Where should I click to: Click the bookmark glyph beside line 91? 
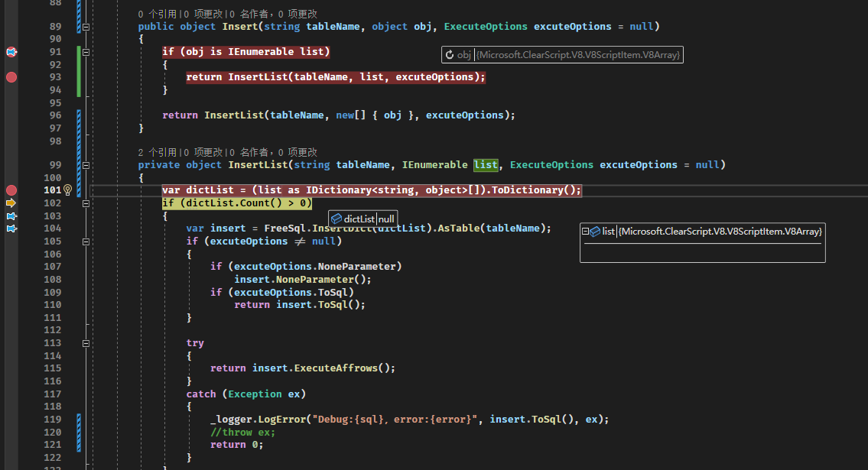click(11, 51)
